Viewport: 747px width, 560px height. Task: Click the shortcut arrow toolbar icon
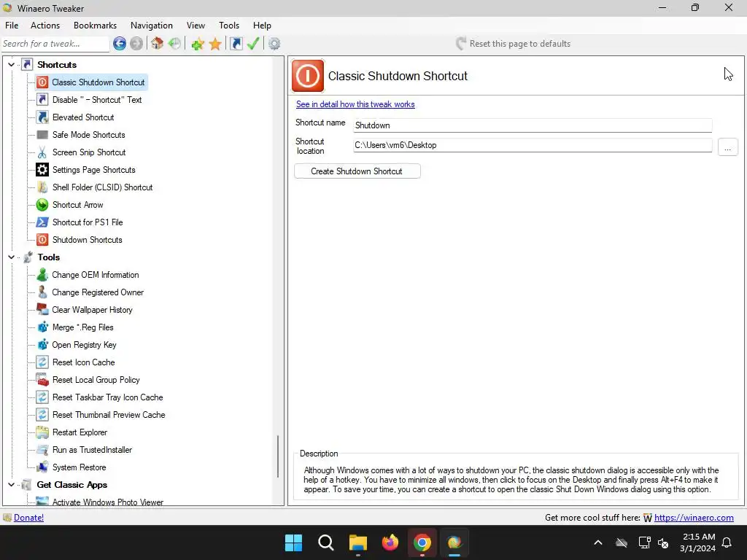(236, 44)
